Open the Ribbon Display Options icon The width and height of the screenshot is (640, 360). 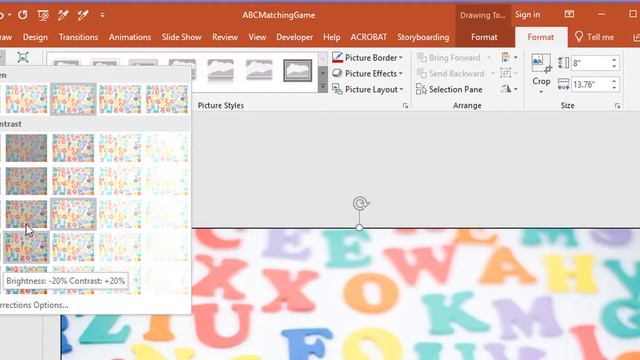[x=569, y=14]
